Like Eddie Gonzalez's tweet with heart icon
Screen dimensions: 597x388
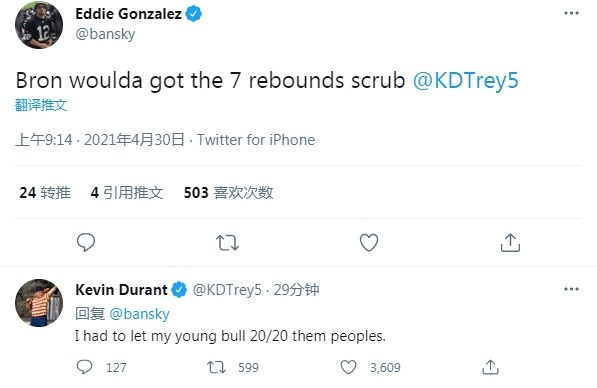(369, 242)
